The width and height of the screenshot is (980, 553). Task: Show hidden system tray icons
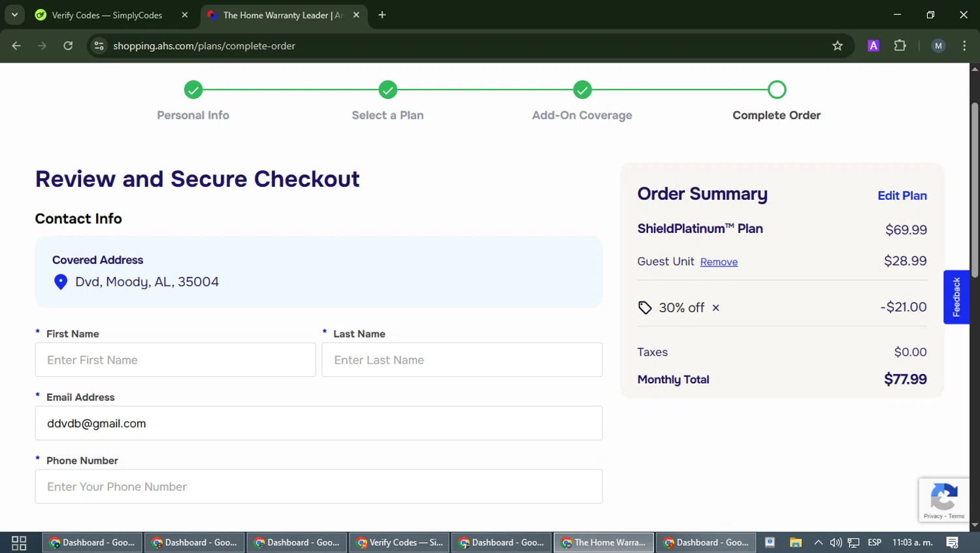click(x=818, y=543)
